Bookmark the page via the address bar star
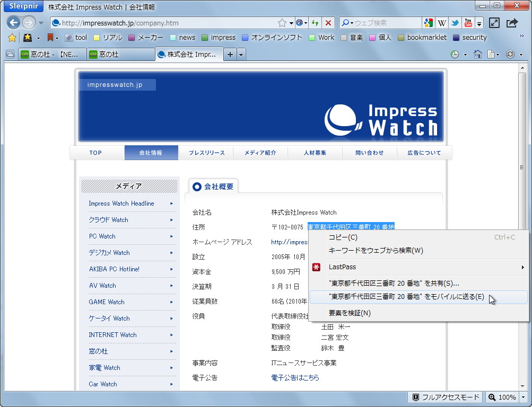 pos(282,22)
